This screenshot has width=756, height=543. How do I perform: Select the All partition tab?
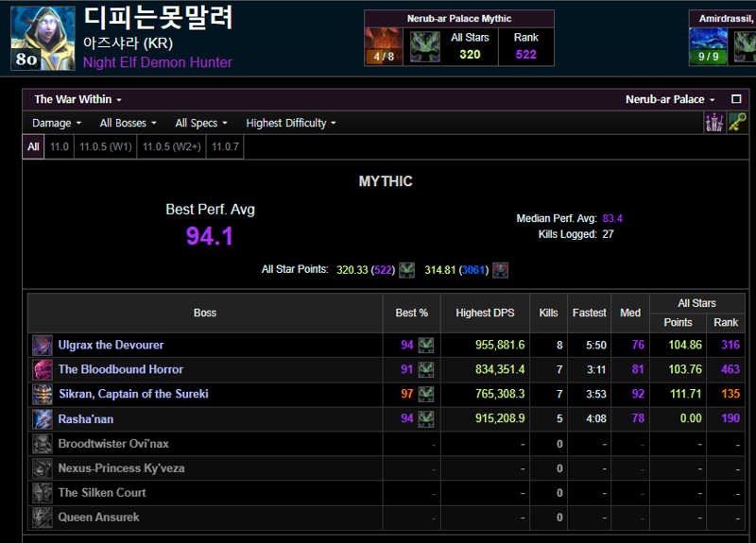click(33, 146)
